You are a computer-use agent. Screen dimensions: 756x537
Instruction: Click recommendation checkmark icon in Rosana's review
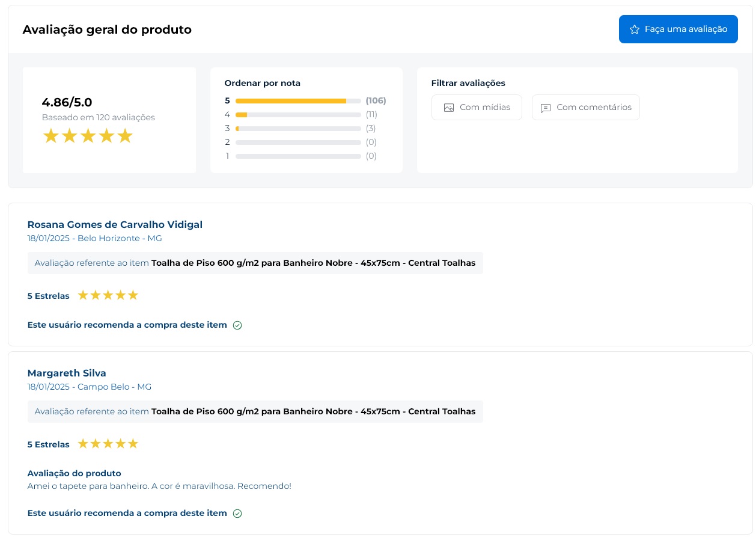237,325
